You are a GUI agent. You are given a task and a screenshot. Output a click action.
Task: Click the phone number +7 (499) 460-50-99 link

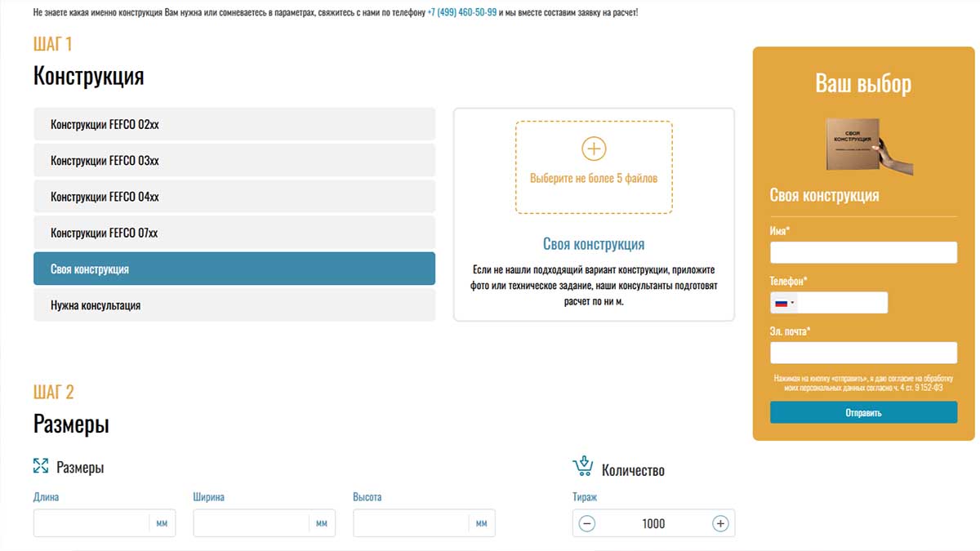[x=461, y=13]
